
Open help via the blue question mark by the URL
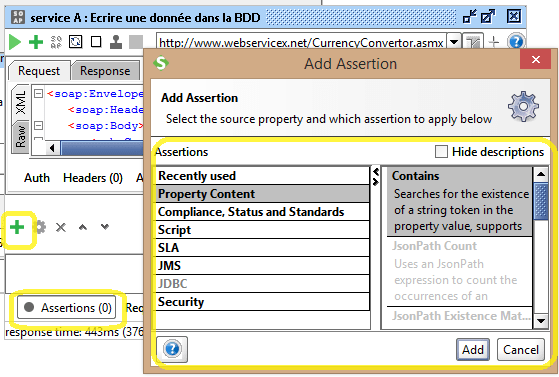coord(516,42)
